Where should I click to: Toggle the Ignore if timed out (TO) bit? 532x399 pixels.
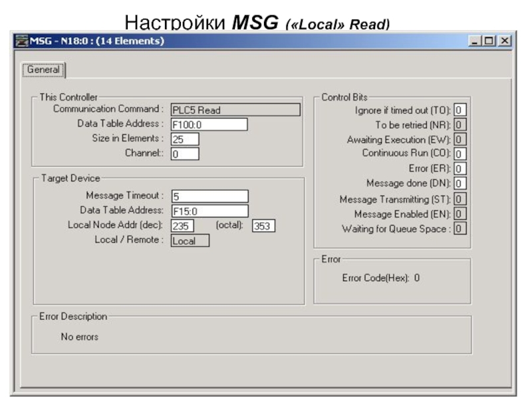(460, 110)
